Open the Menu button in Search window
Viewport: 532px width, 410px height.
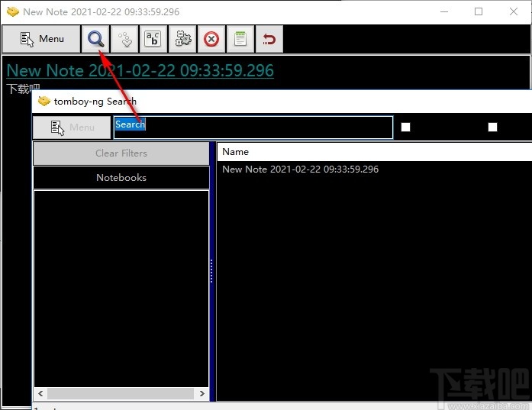coord(72,128)
